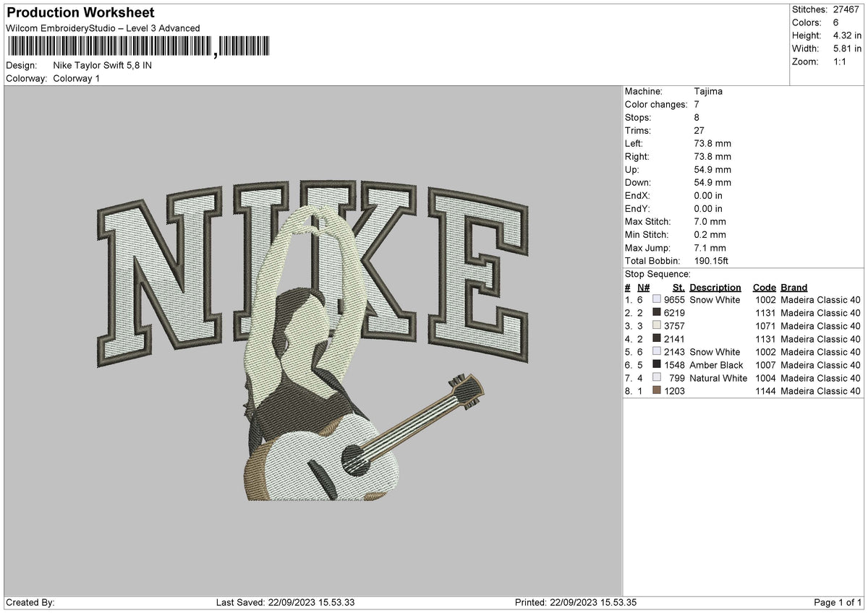Select the Max Stitch value 7.0 mm
Viewport: 868px width, 613px height.
(710, 221)
